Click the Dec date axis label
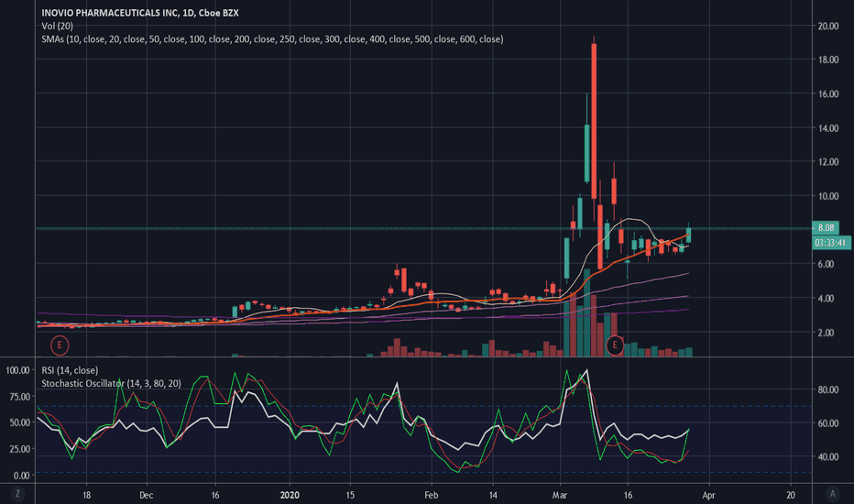The height and width of the screenshot is (504, 854). coord(146,495)
